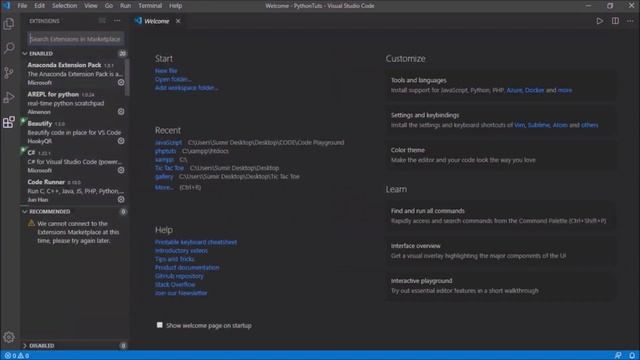
Task: Open recent gallery folder
Action: (164, 176)
